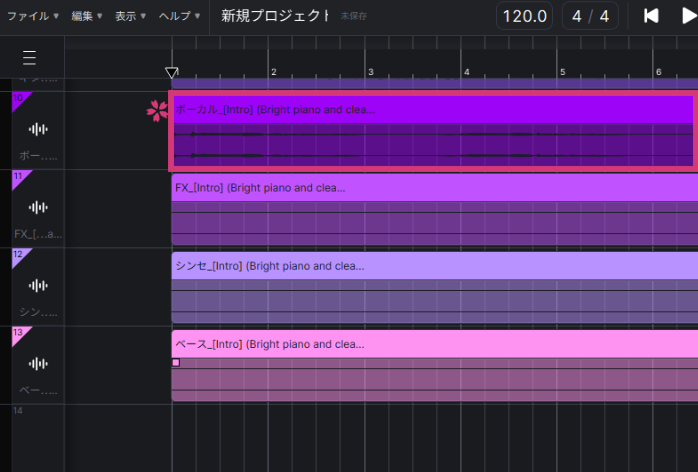Viewport: 698px width, 472px height.
Task: Click the 4/4 time signature box
Action: point(590,16)
